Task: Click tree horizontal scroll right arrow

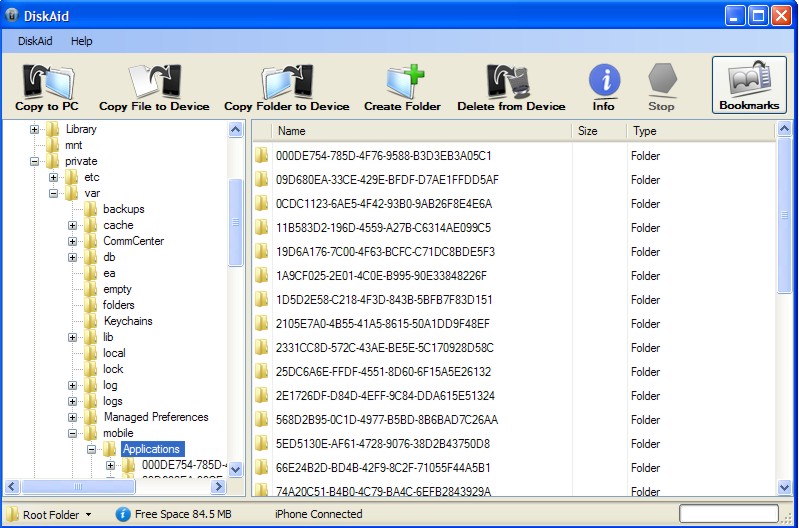Action: point(218,487)
